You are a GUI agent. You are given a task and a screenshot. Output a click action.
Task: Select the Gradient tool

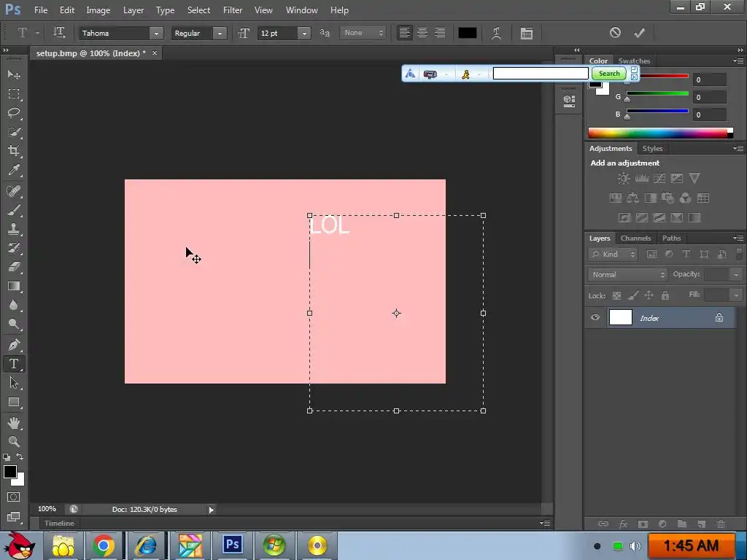pyautogui.click(x=14, y=286)
